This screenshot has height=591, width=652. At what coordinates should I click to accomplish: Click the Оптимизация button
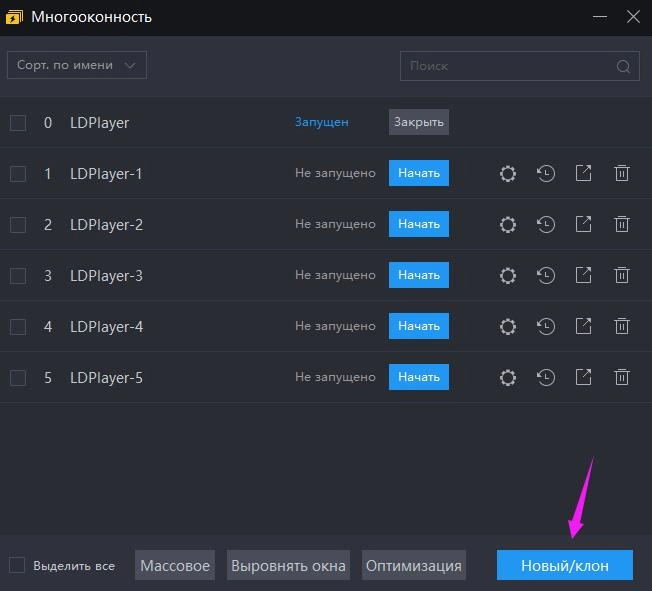pos(414,565)
